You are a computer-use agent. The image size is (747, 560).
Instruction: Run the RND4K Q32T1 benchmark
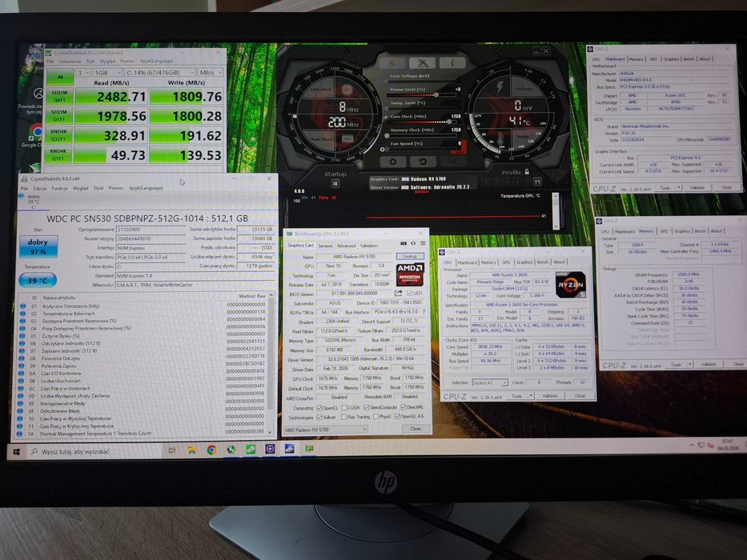click(x=59, y=136)
